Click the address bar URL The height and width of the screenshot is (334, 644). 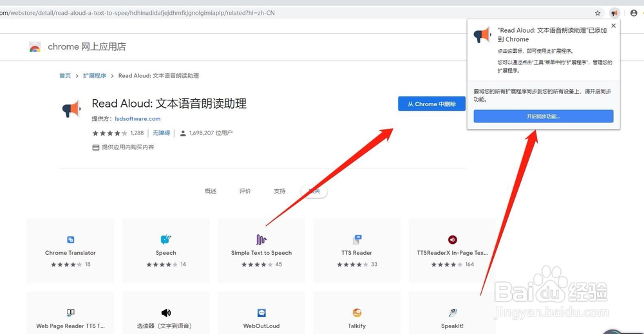[x=138, y=13]
